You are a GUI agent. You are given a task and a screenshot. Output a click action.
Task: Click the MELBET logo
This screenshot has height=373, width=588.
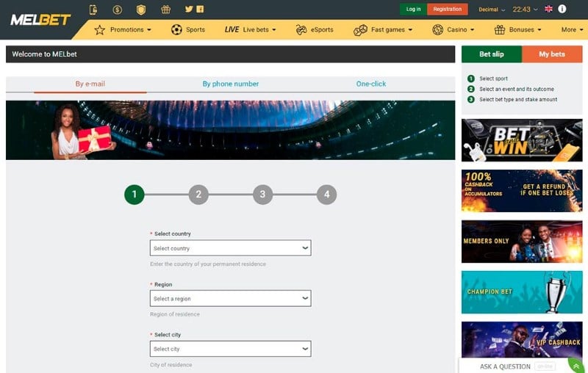pyautogui.click(x=40, y=20)
